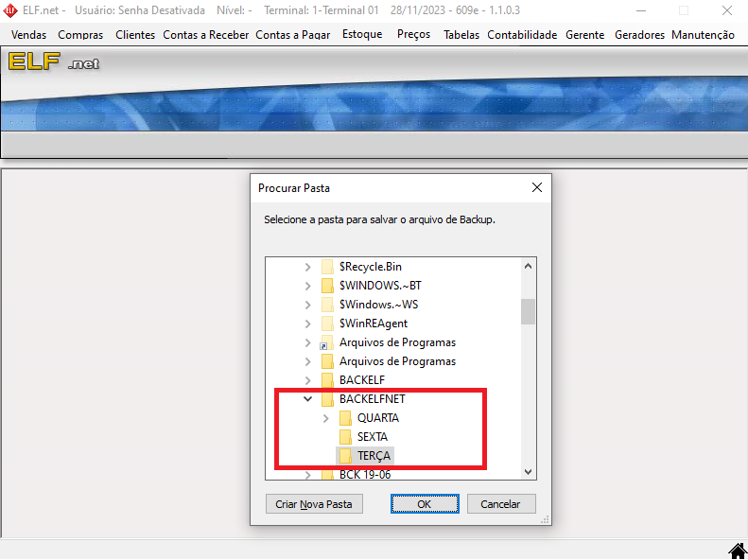The height and width of the screenshot is (560, 748).
Task: Open the Contabilidade menu
Action: tap(522, 35)
